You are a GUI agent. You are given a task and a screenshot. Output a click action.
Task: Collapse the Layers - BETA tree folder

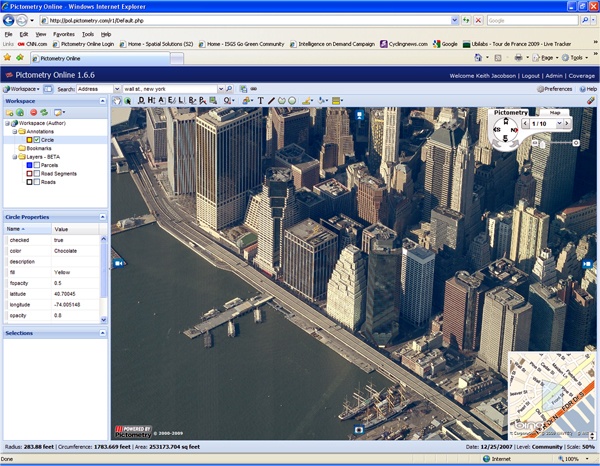15,156
